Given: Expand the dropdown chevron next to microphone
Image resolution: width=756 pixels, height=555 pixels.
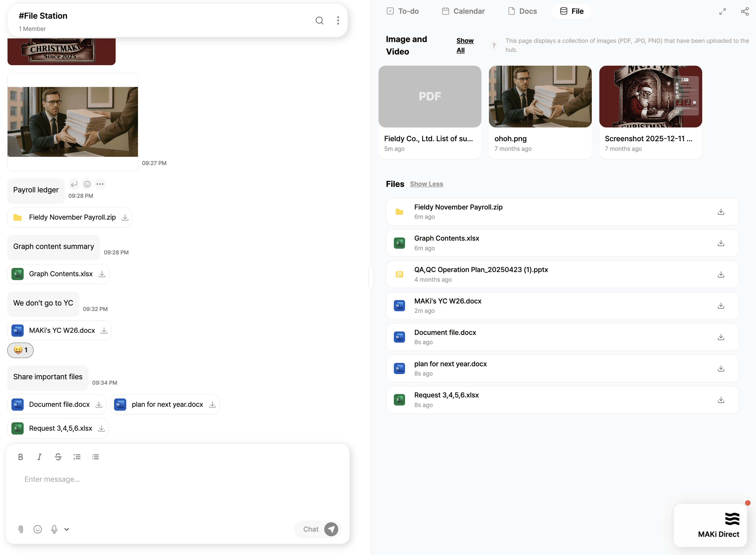Looking at the screenshot, I should pyautogui.click(x=67, y=530).
